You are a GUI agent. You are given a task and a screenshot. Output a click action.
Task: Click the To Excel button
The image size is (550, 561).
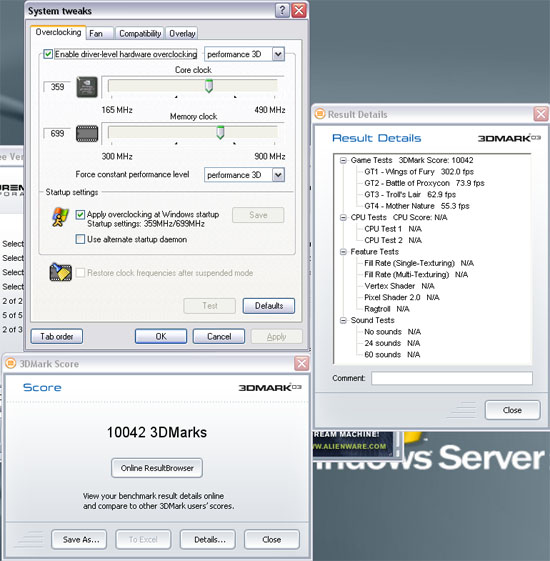tap(143, 540)
